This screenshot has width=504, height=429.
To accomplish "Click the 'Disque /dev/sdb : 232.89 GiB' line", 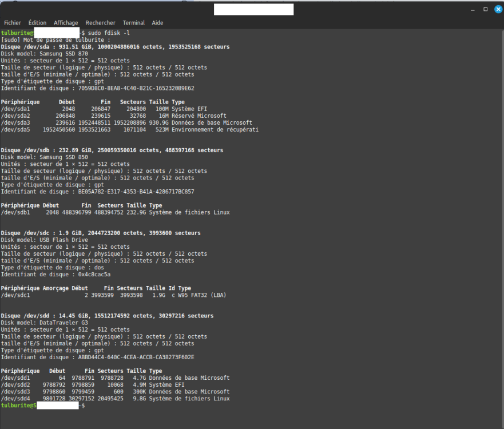I will pos(112,150).
